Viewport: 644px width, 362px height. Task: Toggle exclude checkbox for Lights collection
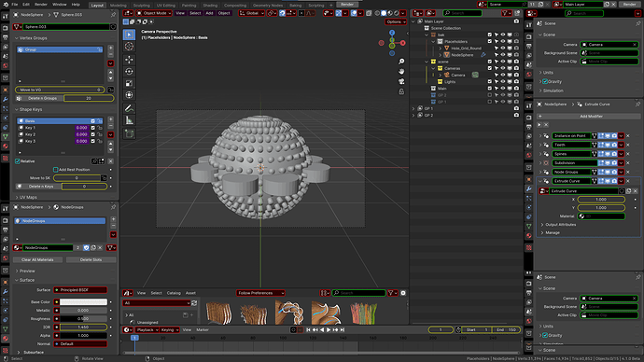490,82
